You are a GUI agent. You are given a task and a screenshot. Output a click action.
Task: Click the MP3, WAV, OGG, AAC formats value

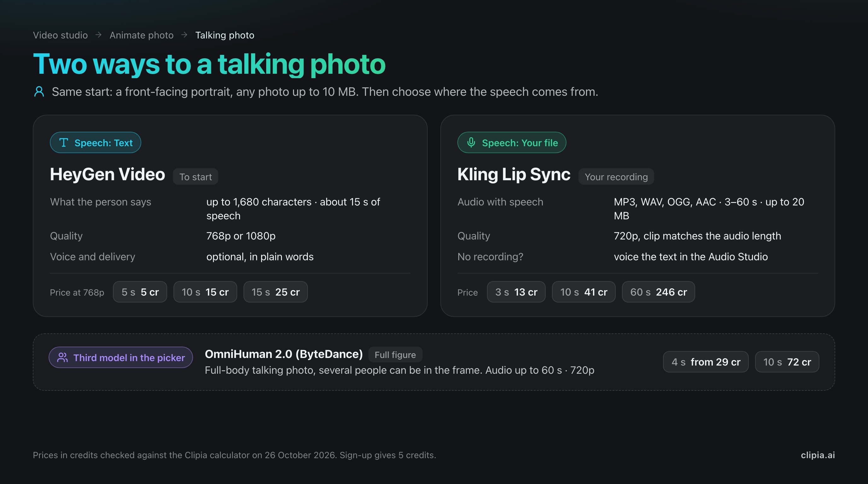pos(709,209)
